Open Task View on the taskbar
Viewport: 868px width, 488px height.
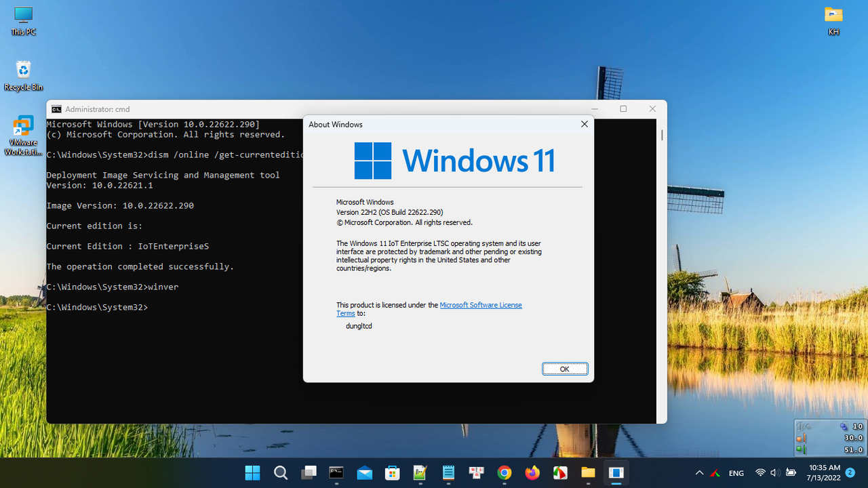click(x=309, y=472)
